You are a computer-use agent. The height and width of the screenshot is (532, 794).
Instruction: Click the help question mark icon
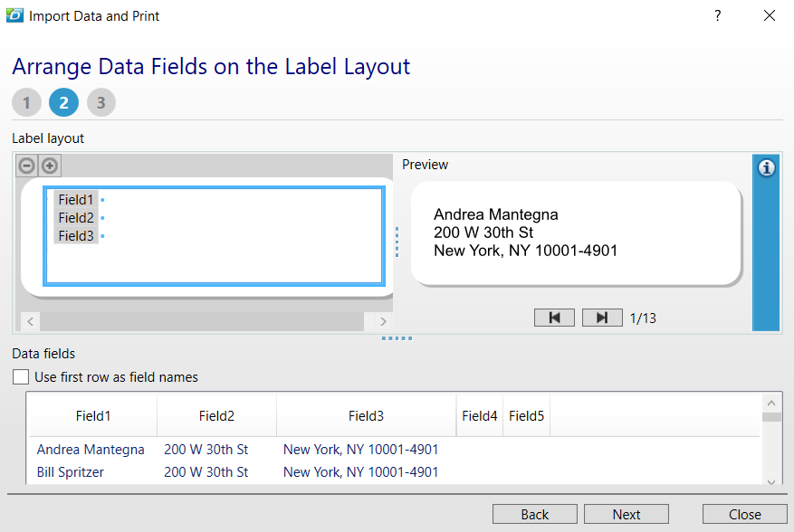point(717,15)
